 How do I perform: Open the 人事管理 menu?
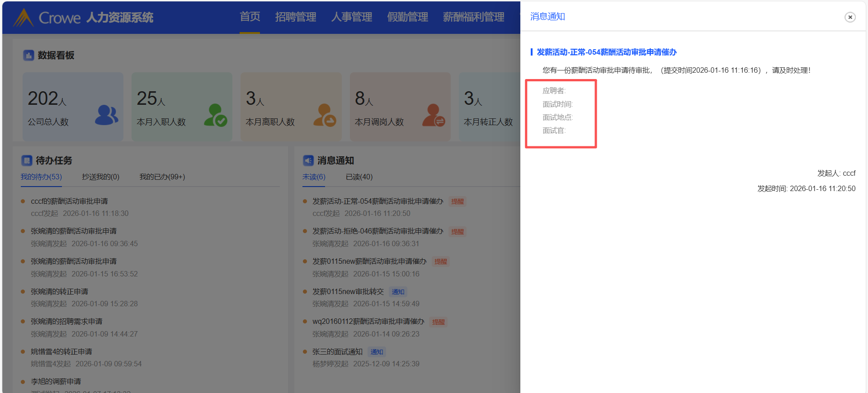tap(352, 17)
